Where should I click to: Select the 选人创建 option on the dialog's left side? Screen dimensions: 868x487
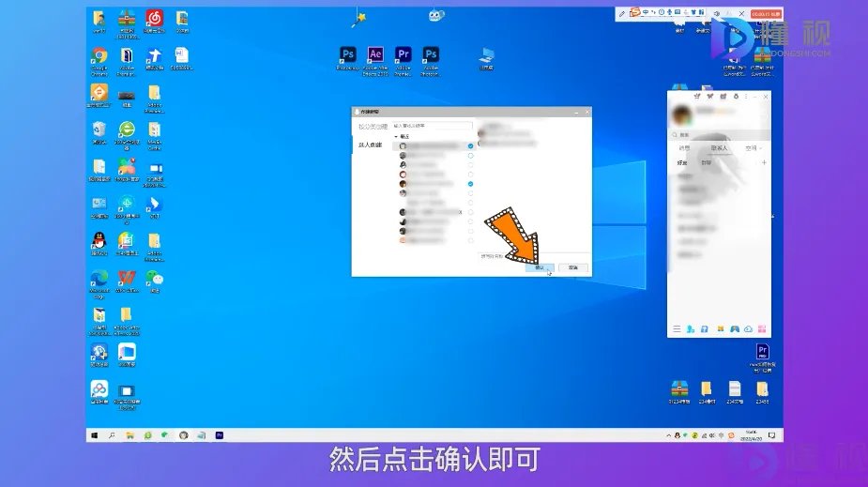click(x=371, y=145)
